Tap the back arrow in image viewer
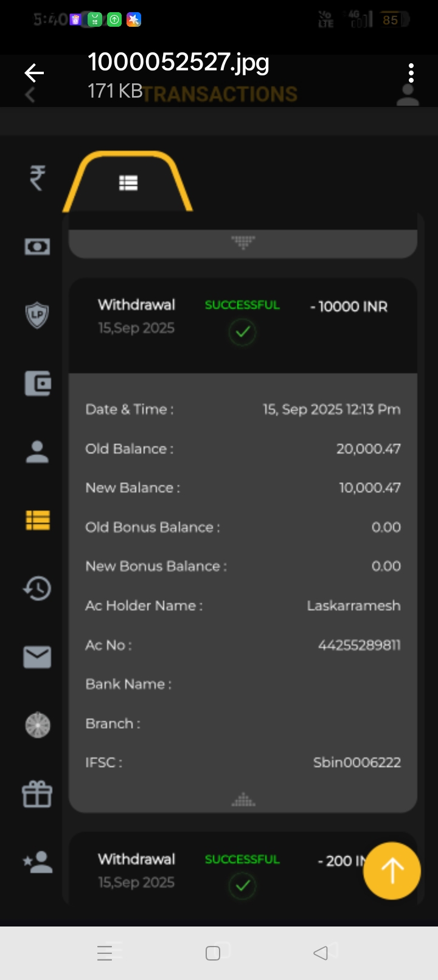Viewport: 438px width, 980px height. click(x=34, y=74)
